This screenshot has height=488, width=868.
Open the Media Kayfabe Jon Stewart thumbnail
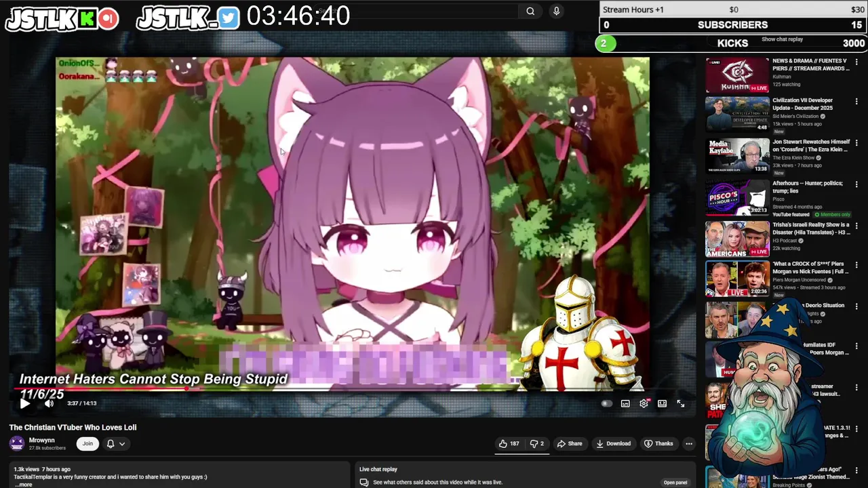pos(737,156)
